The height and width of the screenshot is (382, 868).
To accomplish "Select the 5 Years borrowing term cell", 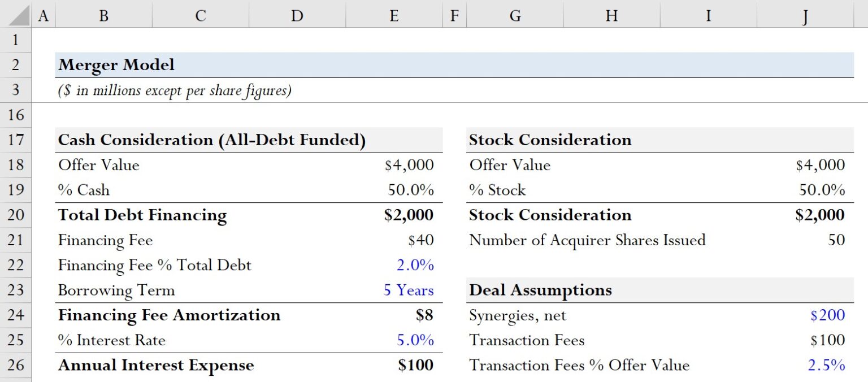I will (394, 290).
